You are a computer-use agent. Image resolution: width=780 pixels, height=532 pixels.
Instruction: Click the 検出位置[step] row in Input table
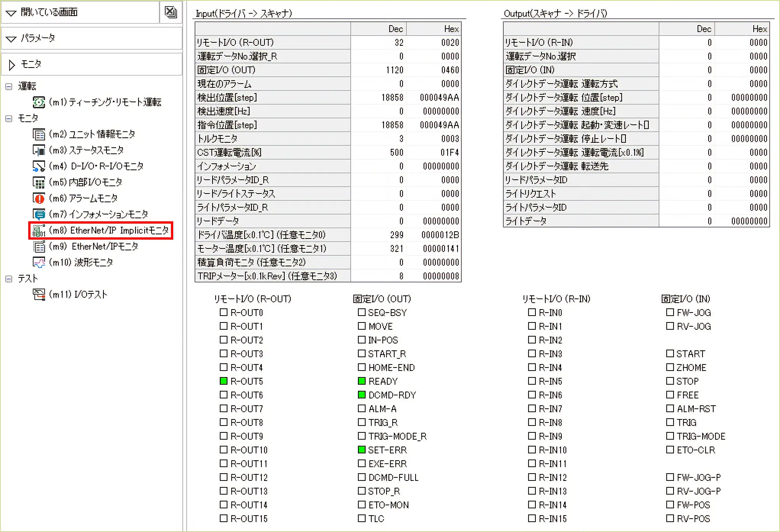coord(328,98)
